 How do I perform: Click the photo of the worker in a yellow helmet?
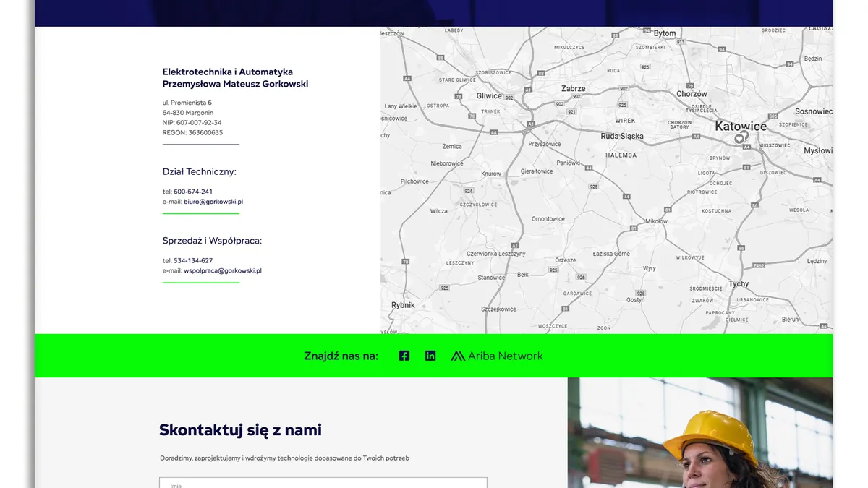click(700, 432)
